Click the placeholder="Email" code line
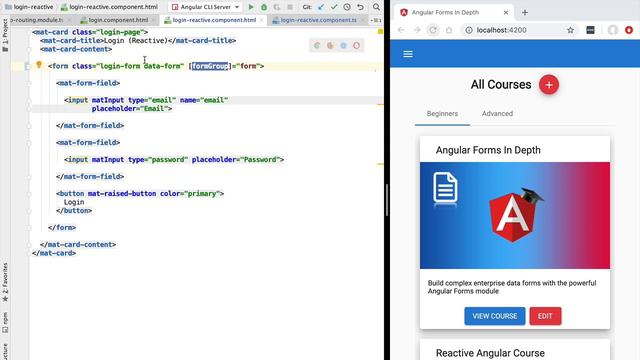The width and height of the screenshot is (640, 360). coord(132,109)
